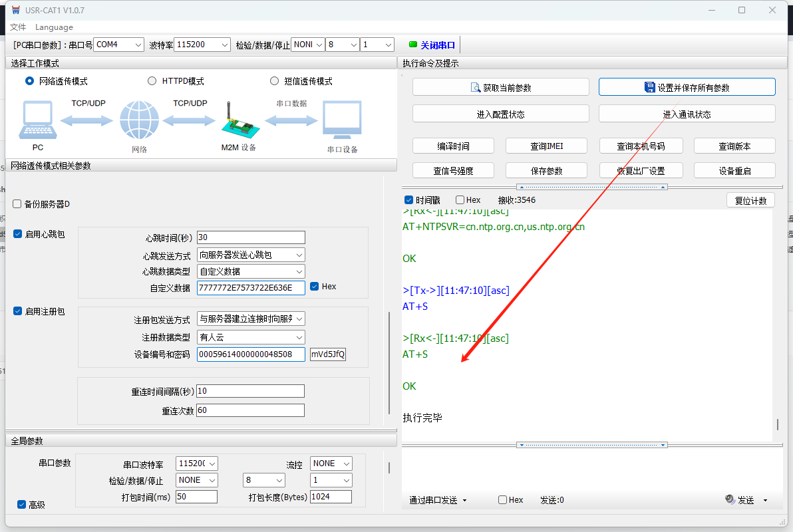Click 获取当前参数 button with document icon
Screen dimensions: 793x532
click(x=500, y=87)
